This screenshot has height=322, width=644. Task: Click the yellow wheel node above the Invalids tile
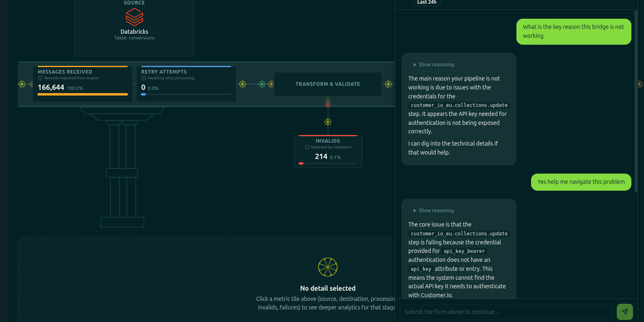click(328, 122)
